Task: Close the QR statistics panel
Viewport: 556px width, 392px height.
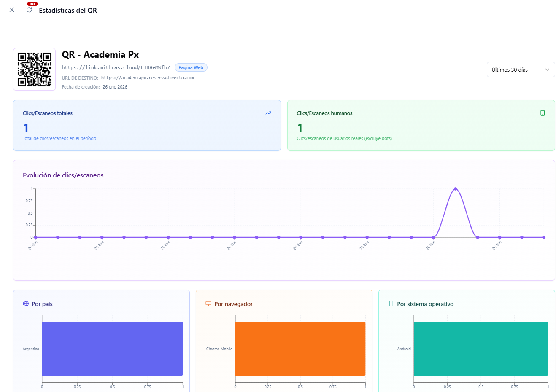Action: 12,10
